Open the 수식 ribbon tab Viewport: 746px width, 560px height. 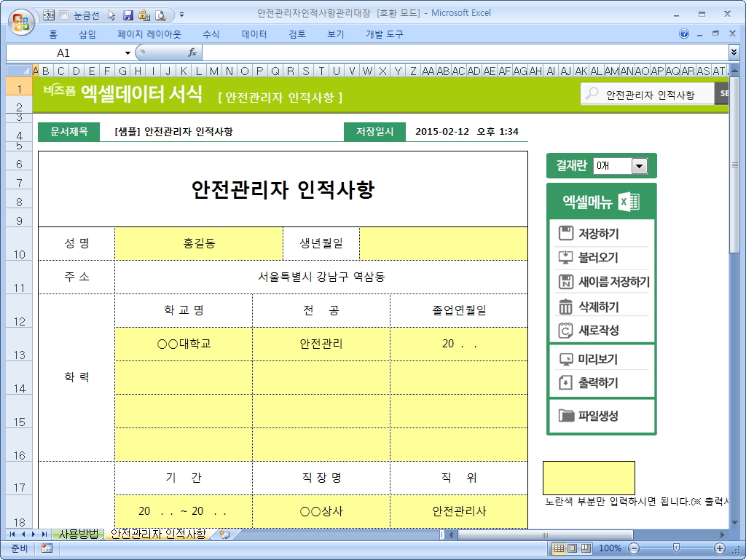(211, 34)
